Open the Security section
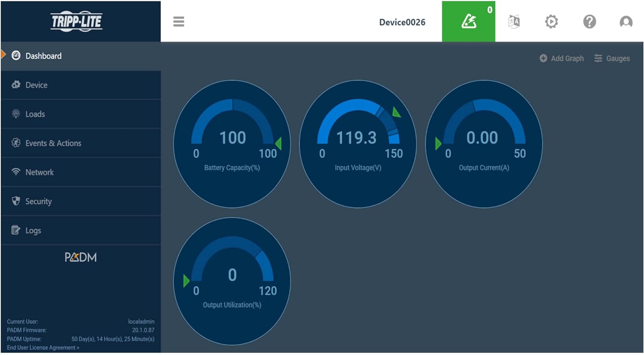 [x=39, y=202]
